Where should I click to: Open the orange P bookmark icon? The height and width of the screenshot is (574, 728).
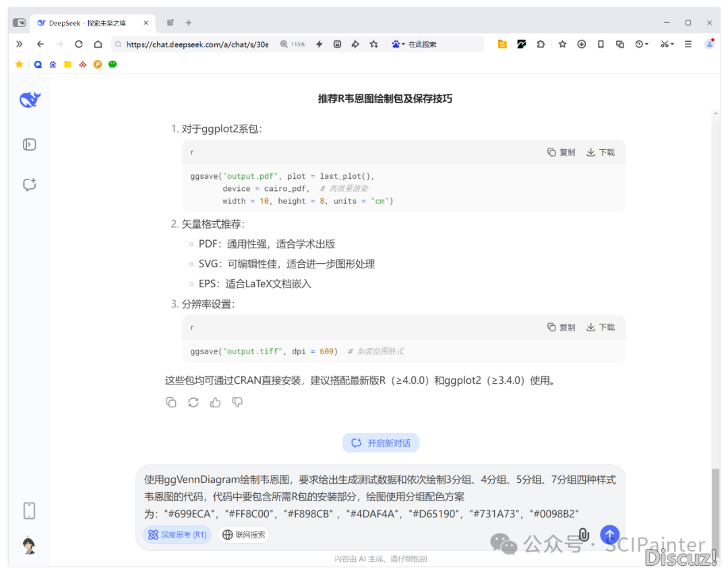(98, 64)
